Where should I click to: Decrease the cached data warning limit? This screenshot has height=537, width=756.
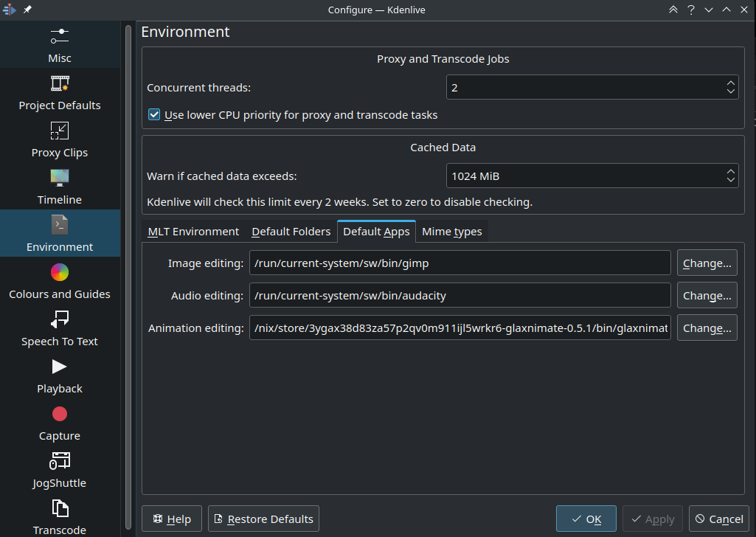coord(729,180)
